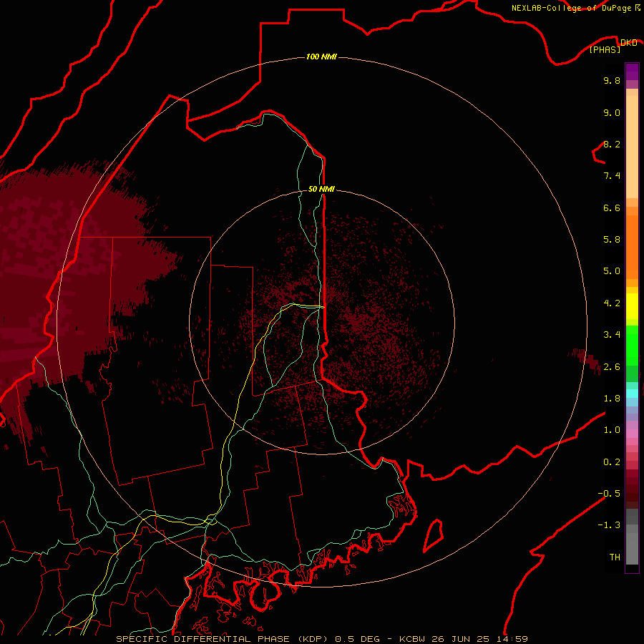This screenshot has width=644, height=644.
Task: Click the TH threshold label on the scale
Action: [615, 557]
